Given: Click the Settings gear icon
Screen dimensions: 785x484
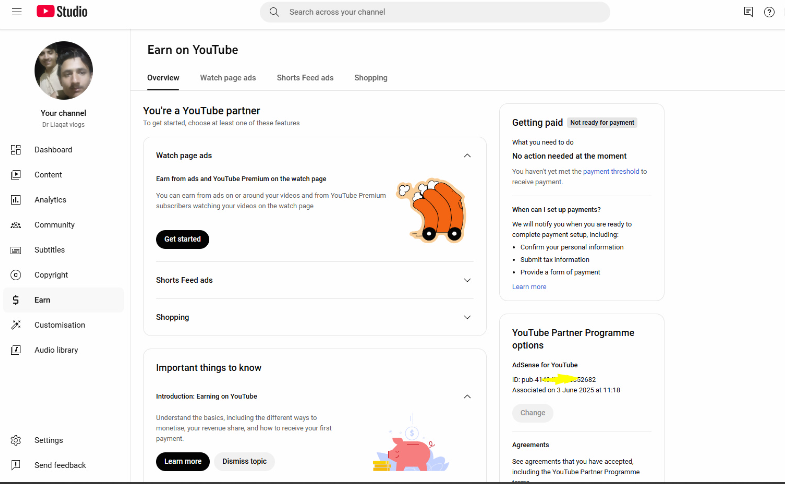Looking at the screenshot, I should point(16,440).
